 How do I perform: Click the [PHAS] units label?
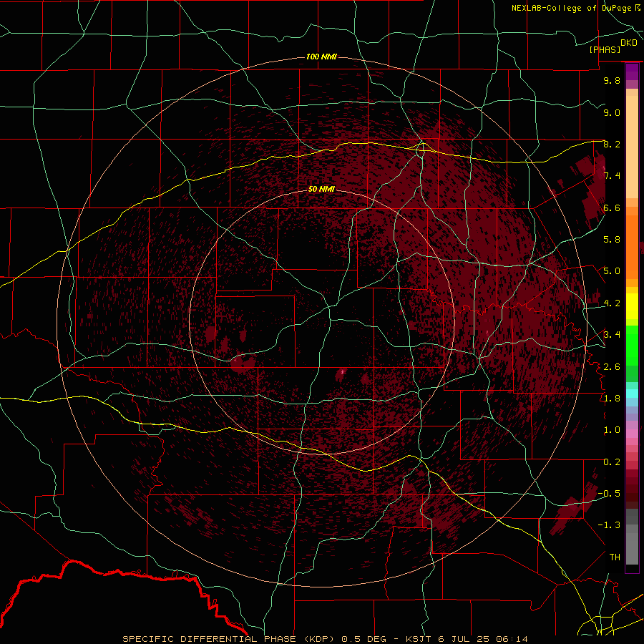pyautogui.click(x=605, y=49)
